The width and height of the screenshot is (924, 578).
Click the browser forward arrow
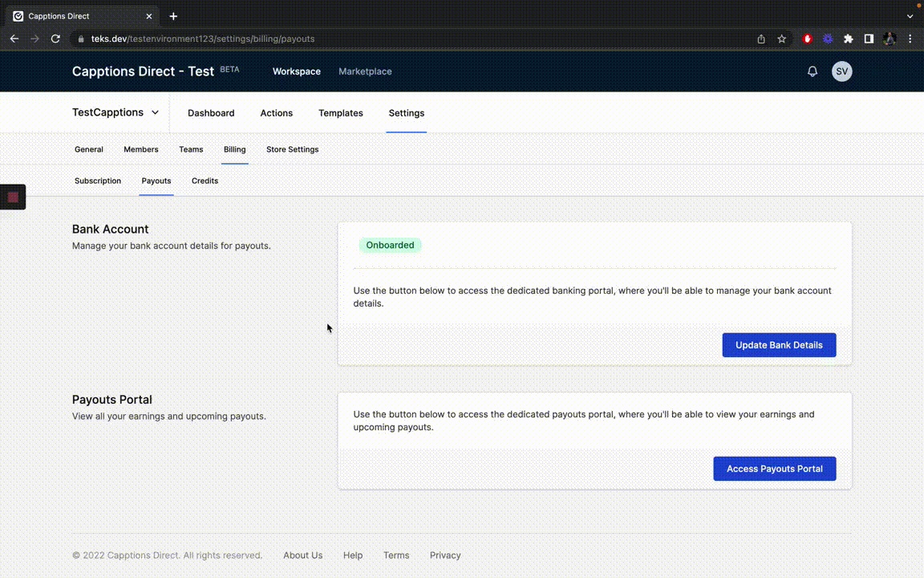point(34,39)
